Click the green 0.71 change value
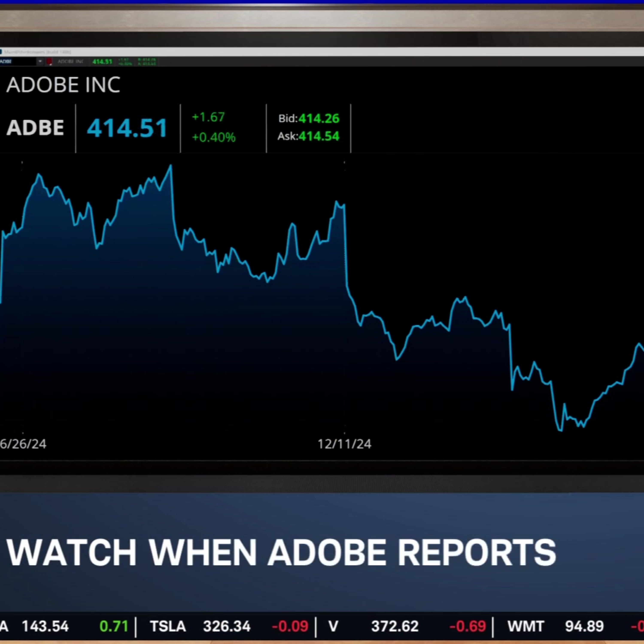Image resolution: width=644 pixels, height=644 pixels. tap(114, 627)
